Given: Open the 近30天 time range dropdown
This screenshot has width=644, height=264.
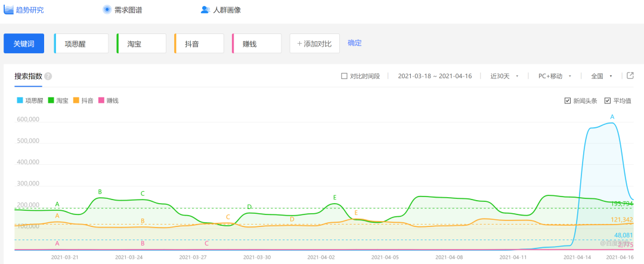Looking at the screenshot, I should tap(504, 76).
